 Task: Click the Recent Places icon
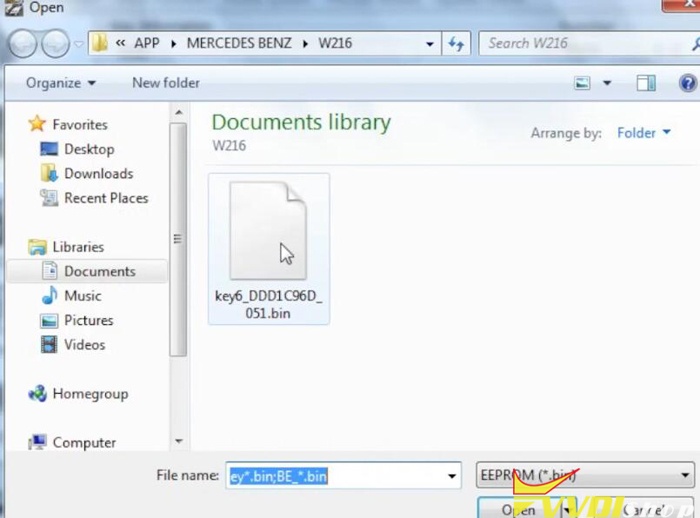coord(49,198)
